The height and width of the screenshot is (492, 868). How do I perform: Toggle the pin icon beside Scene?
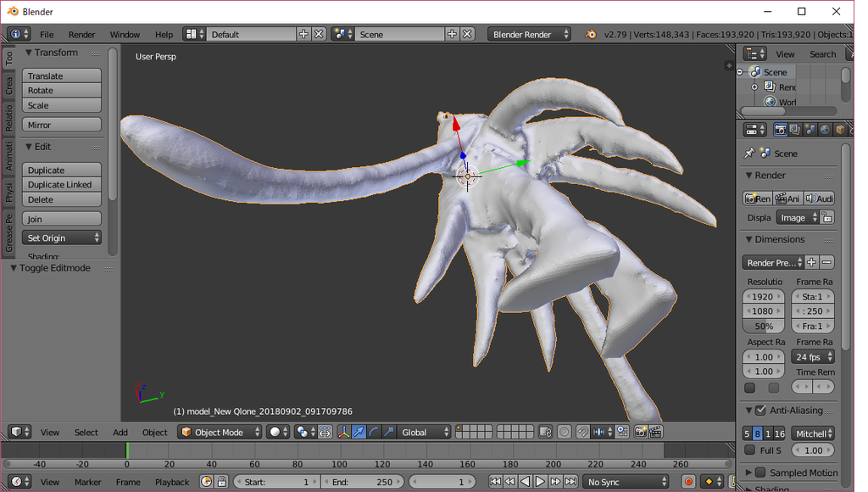tap(749, 153)
